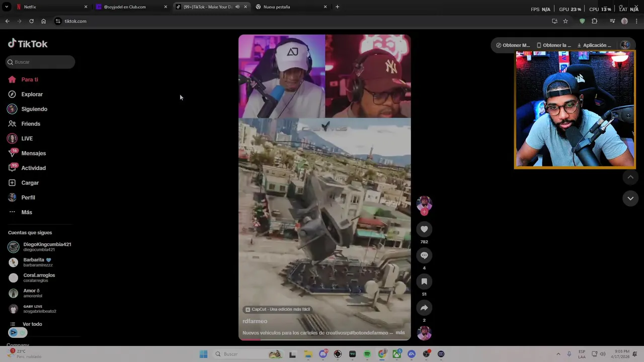Open Actividad notifications
This screenshot has height=362, width=644.
(x=27, y=168)
